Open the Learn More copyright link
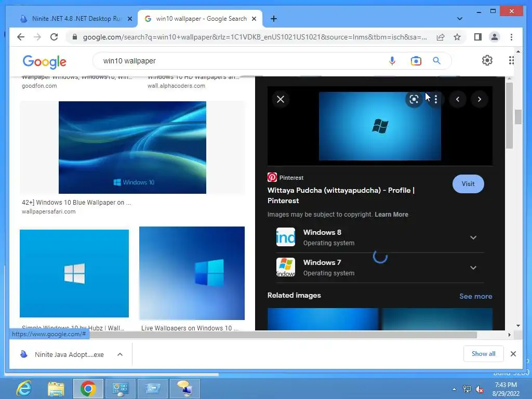 pyautogui.click(x=391, y=215)
